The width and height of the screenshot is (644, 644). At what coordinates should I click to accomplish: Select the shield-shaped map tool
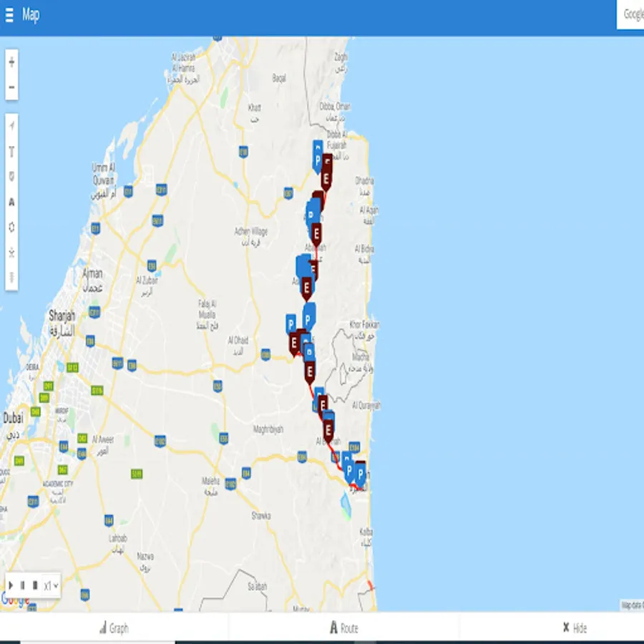tap(11, 177)
